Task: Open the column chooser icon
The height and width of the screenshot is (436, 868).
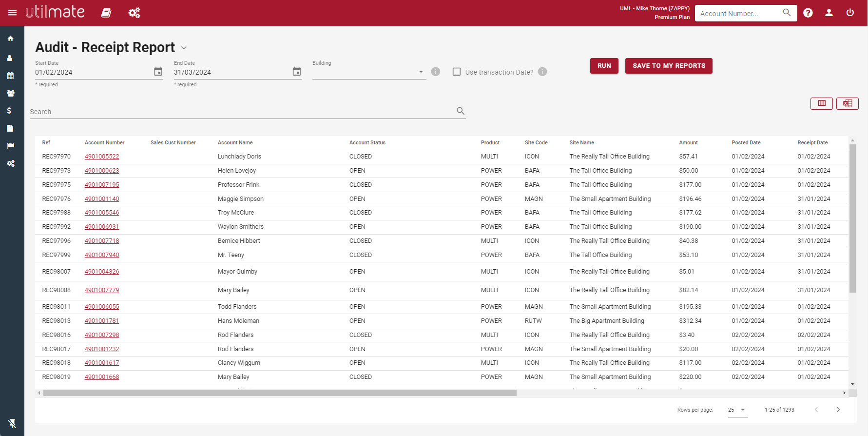Action: 822,103
